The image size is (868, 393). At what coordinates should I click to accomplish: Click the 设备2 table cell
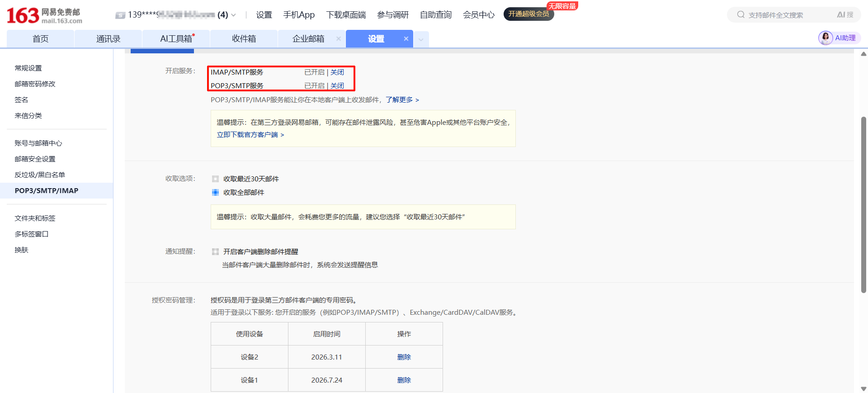click(x=250, y=357)
